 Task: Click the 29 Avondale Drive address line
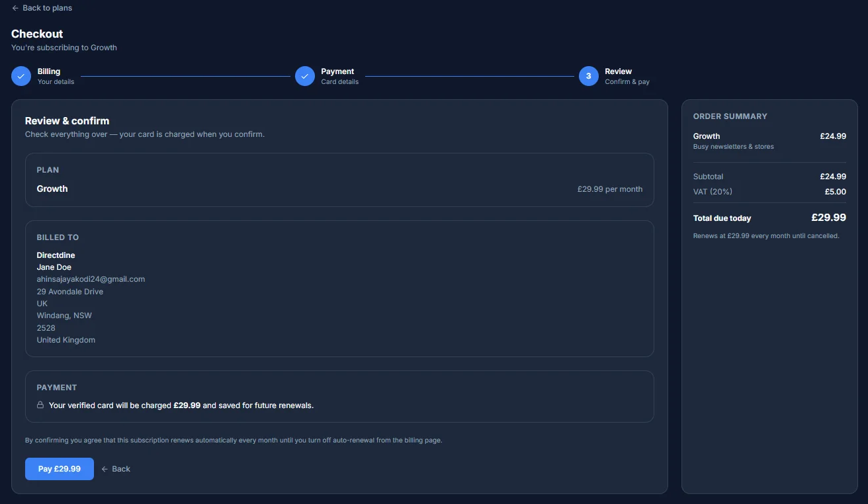[x=70, y=292]
